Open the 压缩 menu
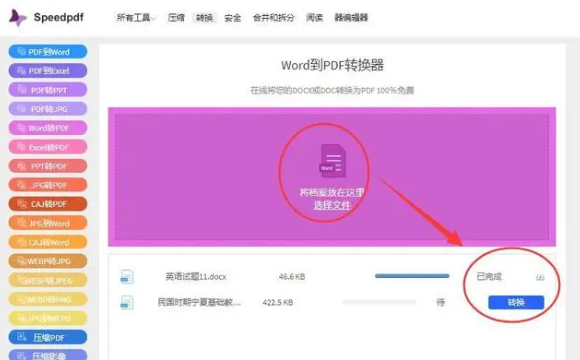 coord(176,17)
